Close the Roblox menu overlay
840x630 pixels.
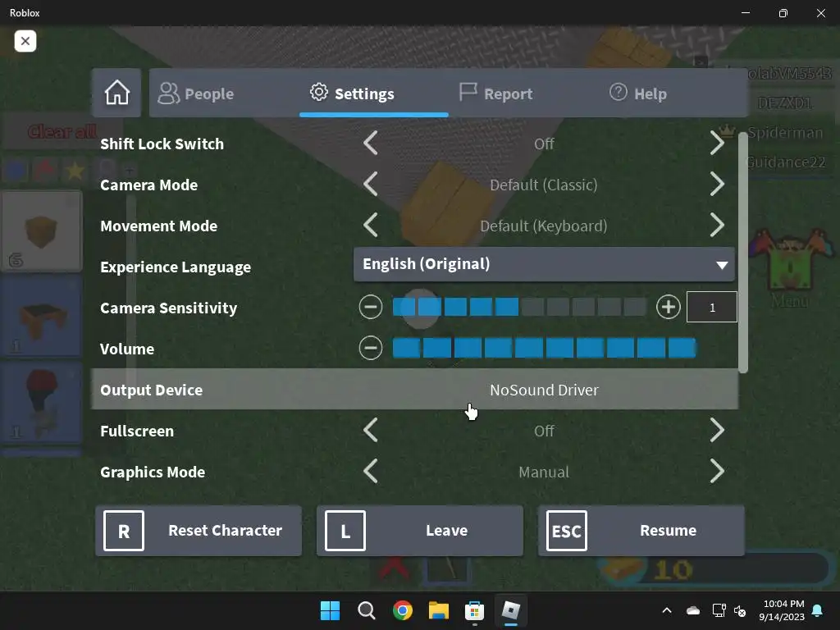tap(25, 41)
